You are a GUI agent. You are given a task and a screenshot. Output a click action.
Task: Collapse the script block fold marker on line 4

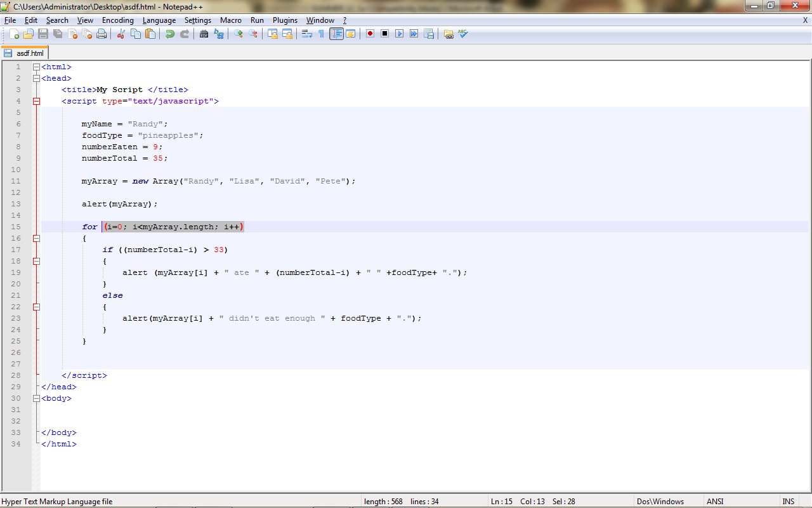pos(36,102)
